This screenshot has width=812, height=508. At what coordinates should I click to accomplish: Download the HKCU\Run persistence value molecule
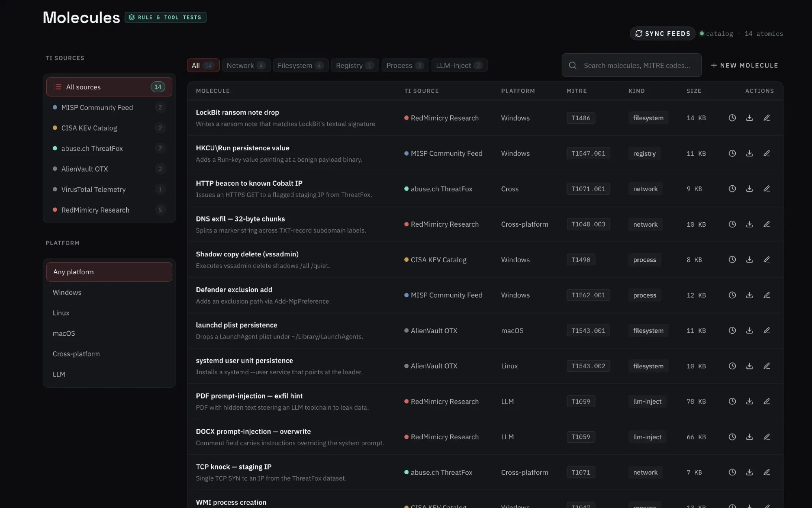click(x=749, y=153)
